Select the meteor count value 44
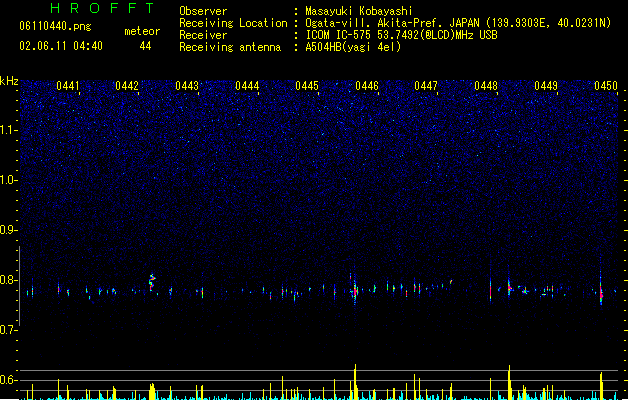Image resolution: width=629 pixels, height=400 pixels. [x=145, y=46]
